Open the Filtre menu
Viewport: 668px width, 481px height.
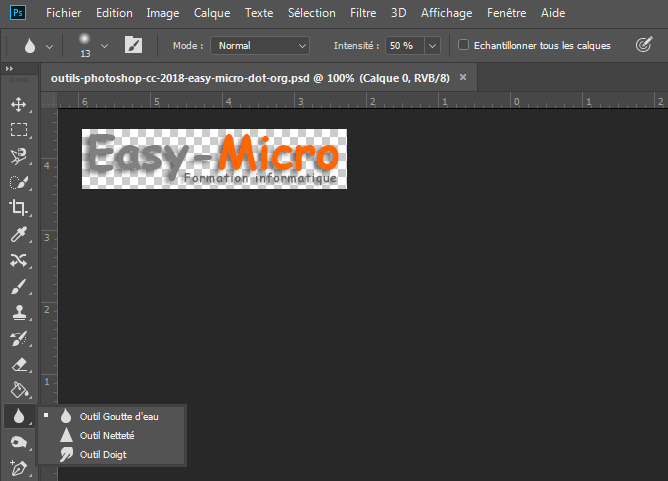(x=363, y=13)
